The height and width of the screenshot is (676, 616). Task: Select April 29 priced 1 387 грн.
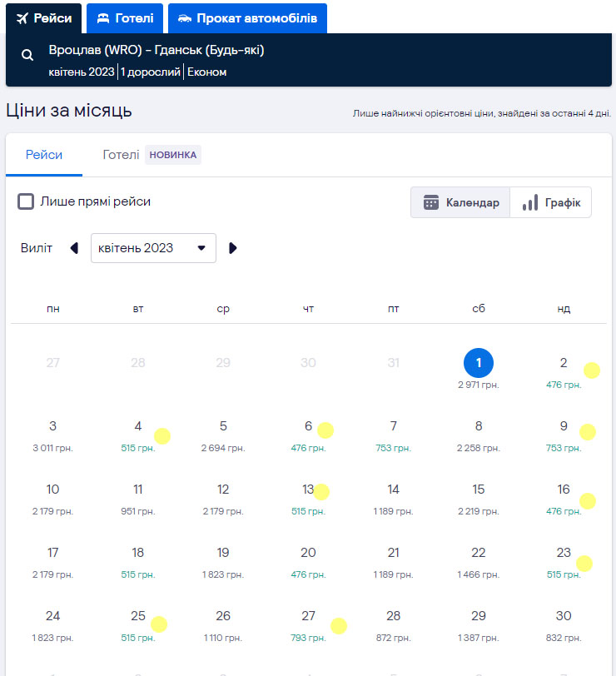[x=479, y=625]
